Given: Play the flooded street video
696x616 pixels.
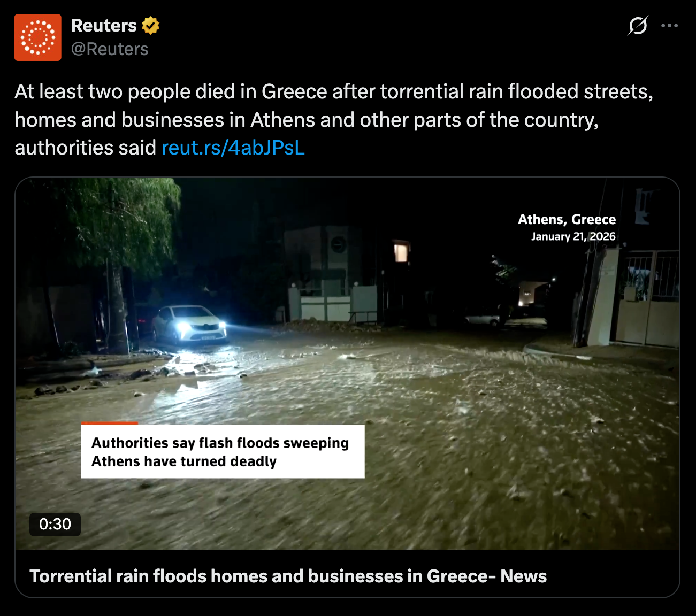Looking at the screenshot, I should pos(348,364).
